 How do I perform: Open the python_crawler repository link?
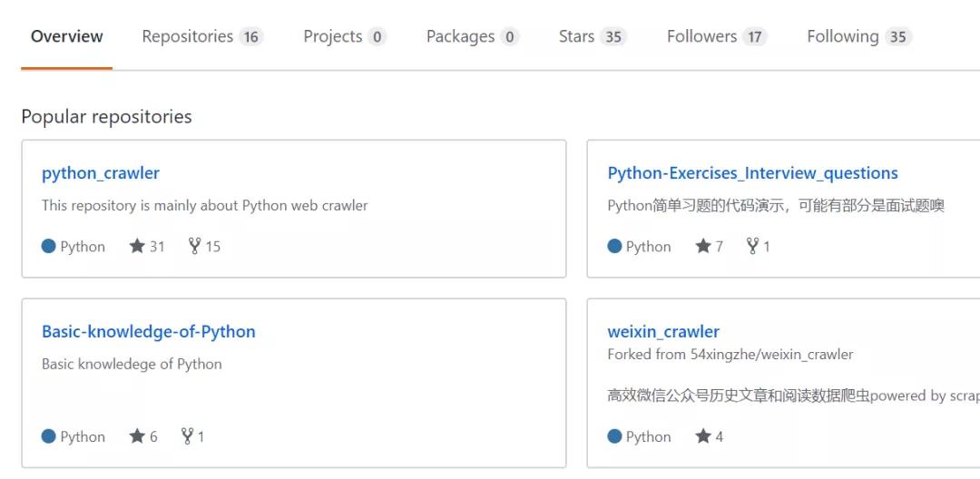point(101,173)
